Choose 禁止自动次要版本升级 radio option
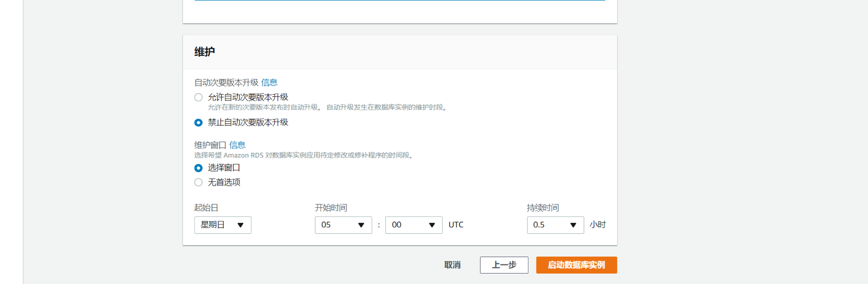This screenshot has height=284, width=868. coord(198,123)
